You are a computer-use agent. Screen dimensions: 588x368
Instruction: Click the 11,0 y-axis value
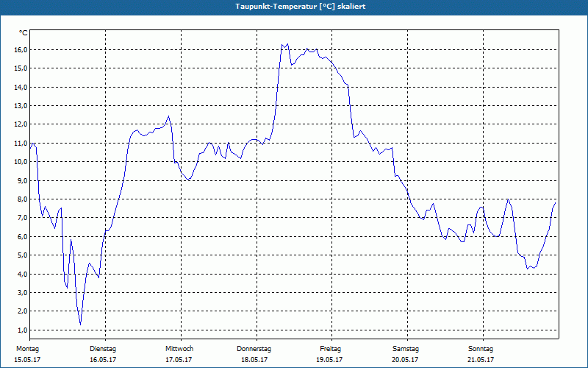pyautogui.click(x=21, y=143)
